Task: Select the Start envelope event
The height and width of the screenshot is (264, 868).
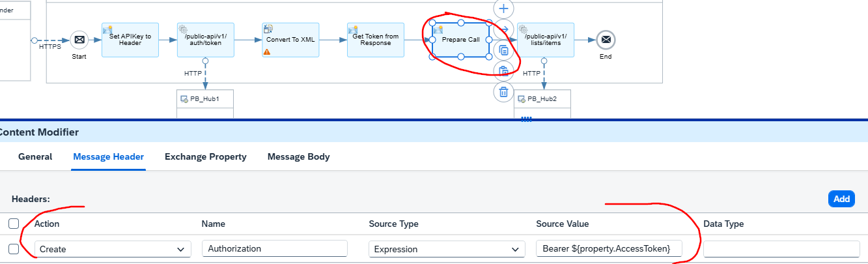Action: click(x=79, y=40)
